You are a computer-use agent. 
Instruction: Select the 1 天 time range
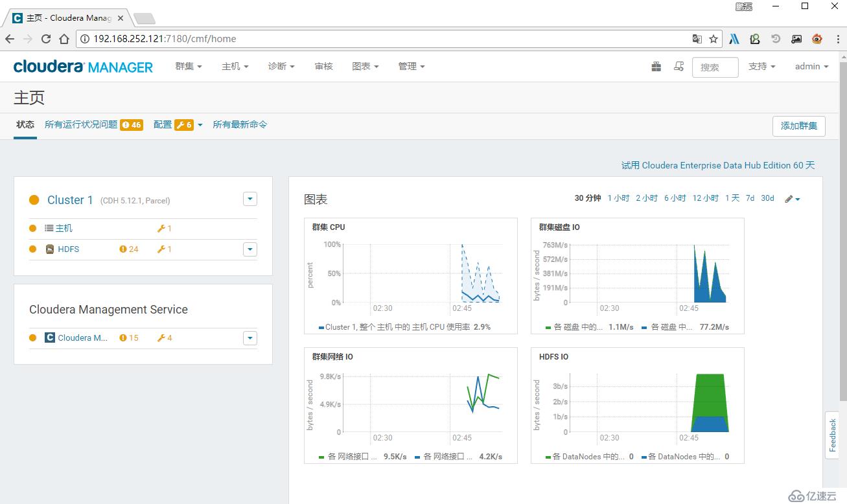coord(732,198)
